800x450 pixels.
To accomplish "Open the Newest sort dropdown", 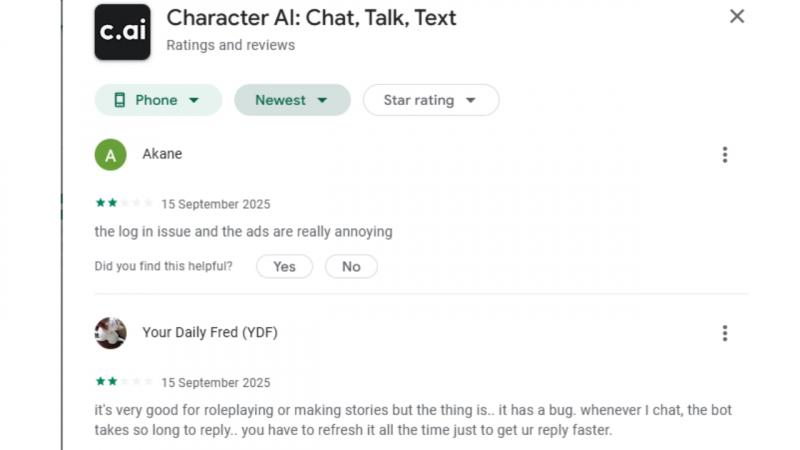I will (292, 100).
